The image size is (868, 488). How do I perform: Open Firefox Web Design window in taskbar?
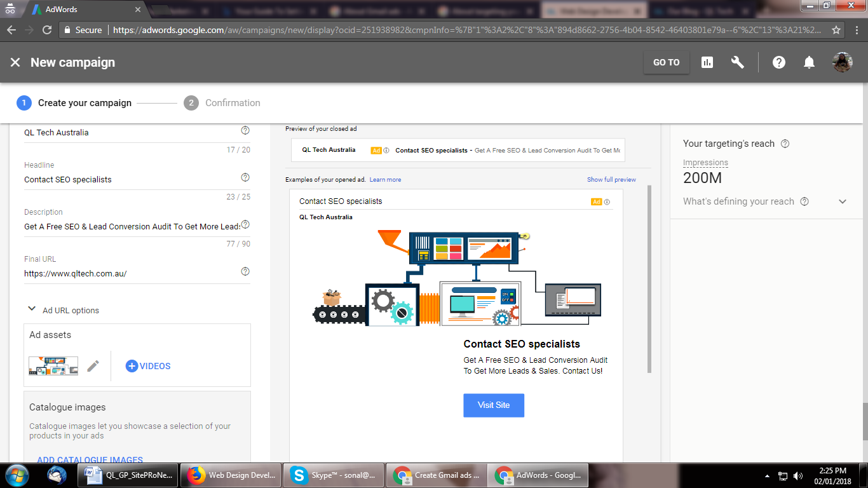click(x=231, y=475)
